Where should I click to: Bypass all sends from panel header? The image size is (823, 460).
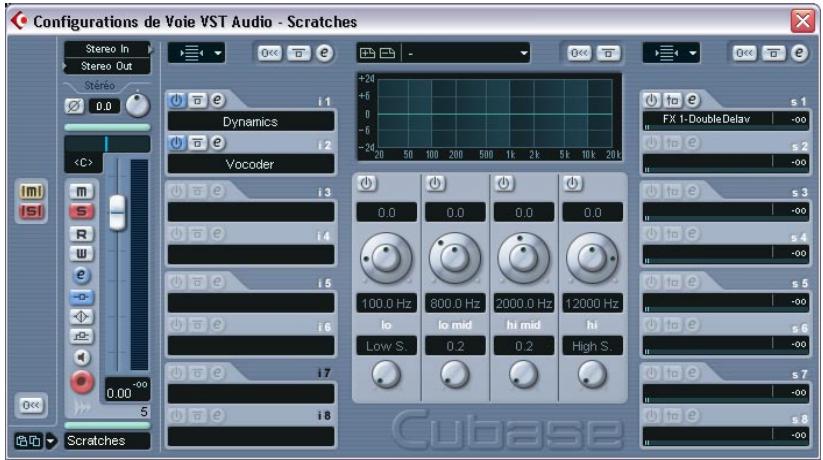click(x=774, y=53)
